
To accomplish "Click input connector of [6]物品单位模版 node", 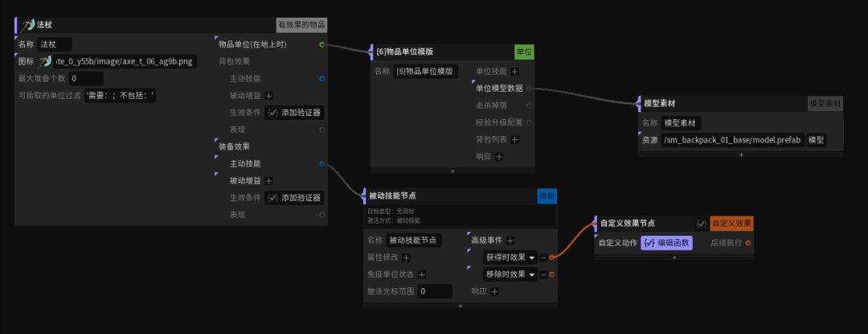I will point(372,52).
